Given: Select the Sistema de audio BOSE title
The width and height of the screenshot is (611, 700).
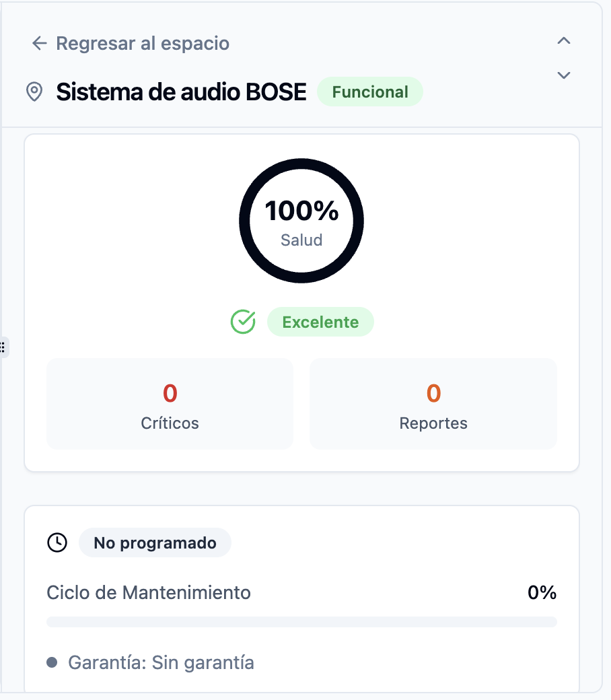Looking at the screenshot, I should click(x=180, y=92).
